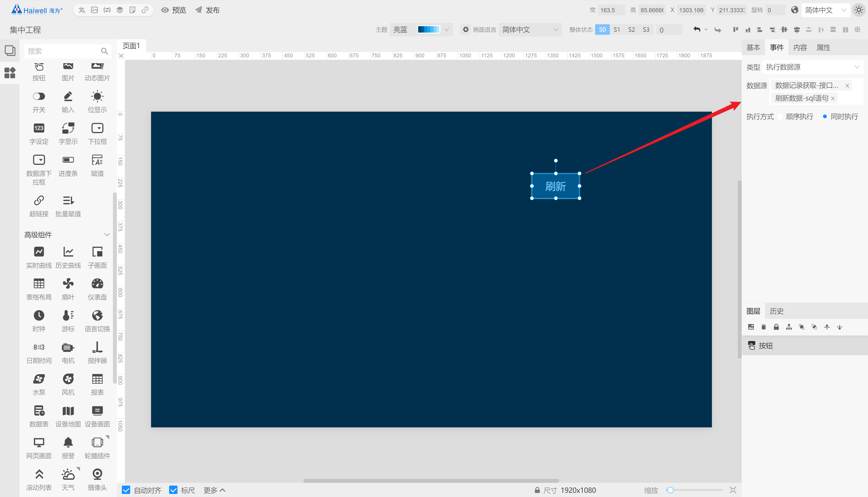The height and width of the screenshot is (497, 868).
Task: Remove the 刷新数据-sql语句 data source tag
Action: [833, 98]
